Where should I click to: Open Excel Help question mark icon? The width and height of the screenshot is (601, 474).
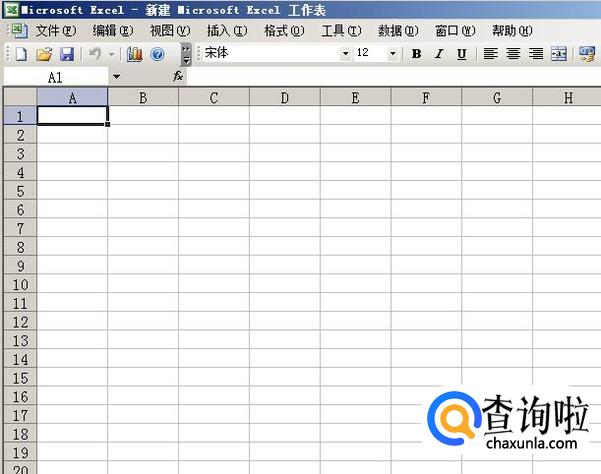click(x=157, y=54)
